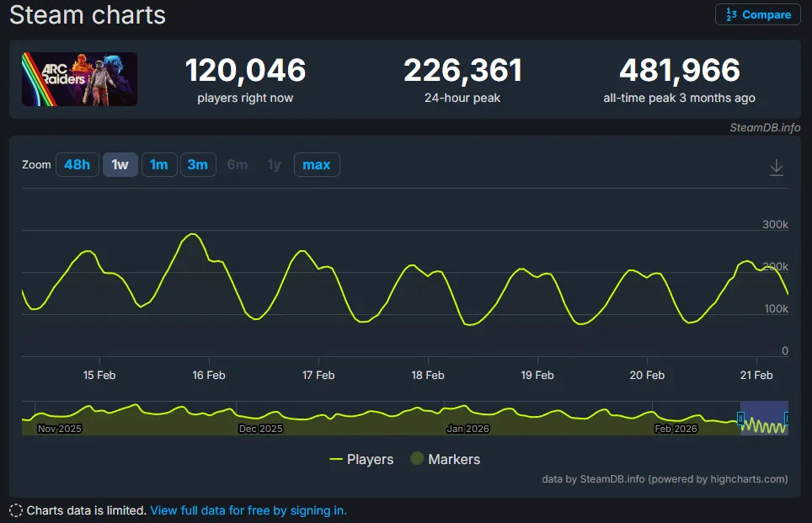
Task: Toggle the Markers series in legend
Action: click(x=446, y=459)
